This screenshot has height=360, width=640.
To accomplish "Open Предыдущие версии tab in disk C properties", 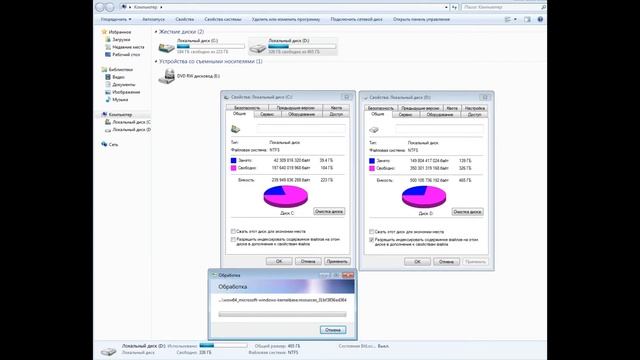I will [x=296, y=108].
